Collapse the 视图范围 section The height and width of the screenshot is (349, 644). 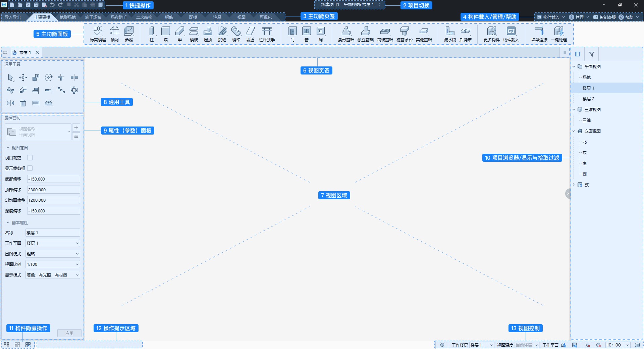tap(8, 148)
